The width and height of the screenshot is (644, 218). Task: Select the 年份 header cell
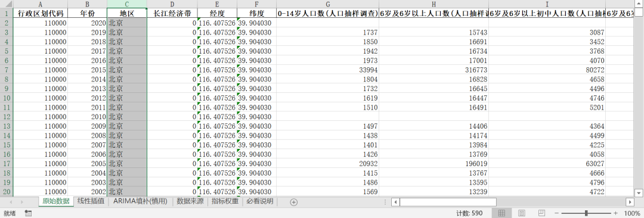(88, 13)
